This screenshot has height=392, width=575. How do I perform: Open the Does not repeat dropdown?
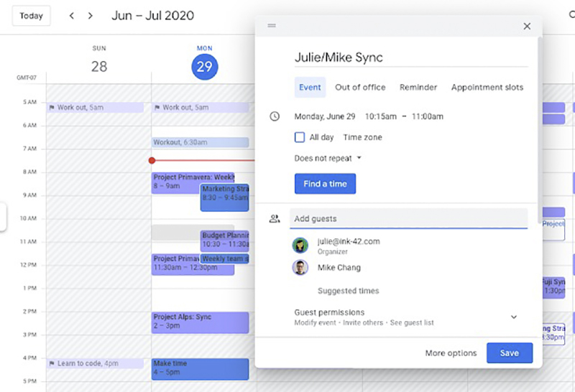pos(328,158)
